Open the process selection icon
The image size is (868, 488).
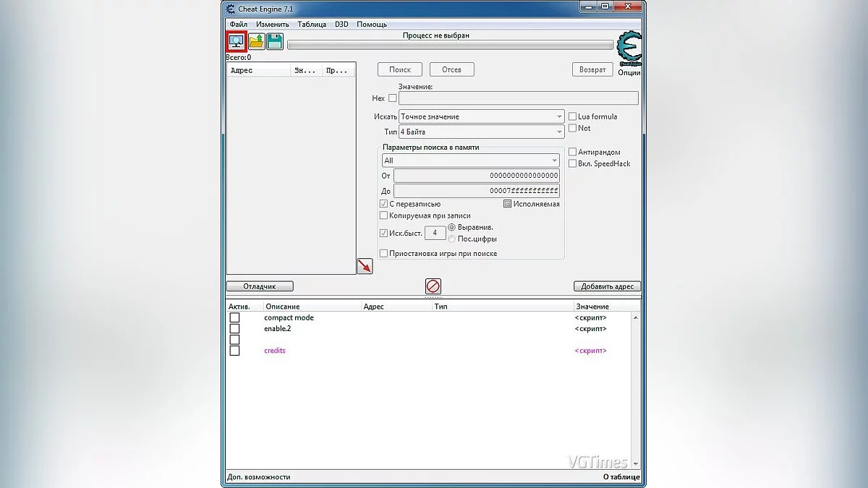[x=237, y=41]
